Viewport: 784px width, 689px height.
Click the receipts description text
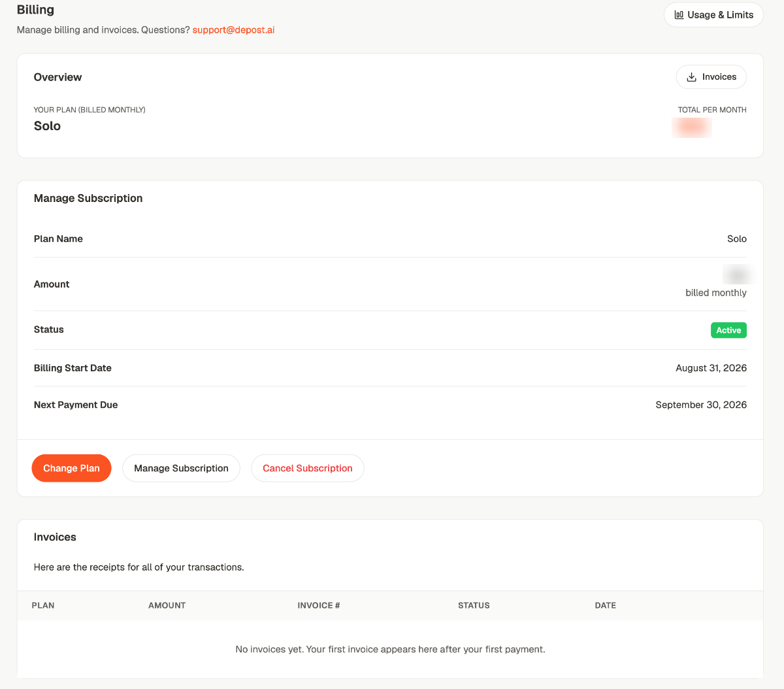(x=139, y=567)
